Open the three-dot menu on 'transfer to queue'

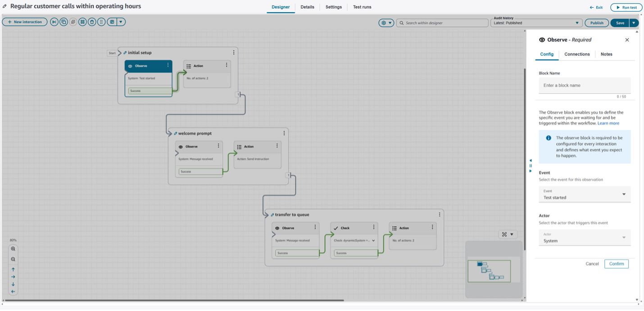pyautogui.click(x=440, y=215)
